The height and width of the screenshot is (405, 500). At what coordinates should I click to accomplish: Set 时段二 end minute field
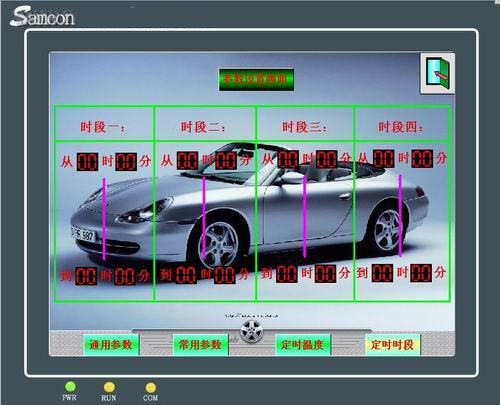click(x=225, y=275)
